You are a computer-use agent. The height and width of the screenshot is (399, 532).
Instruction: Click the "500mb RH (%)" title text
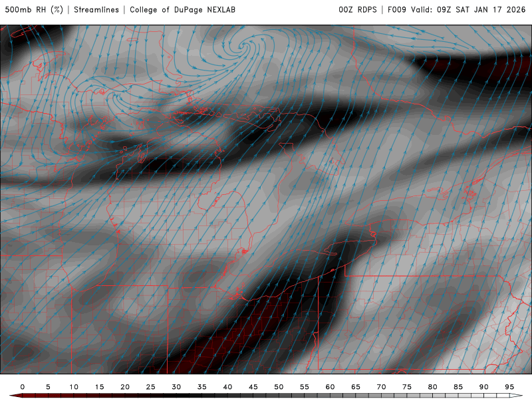click(x=34, y=9)
